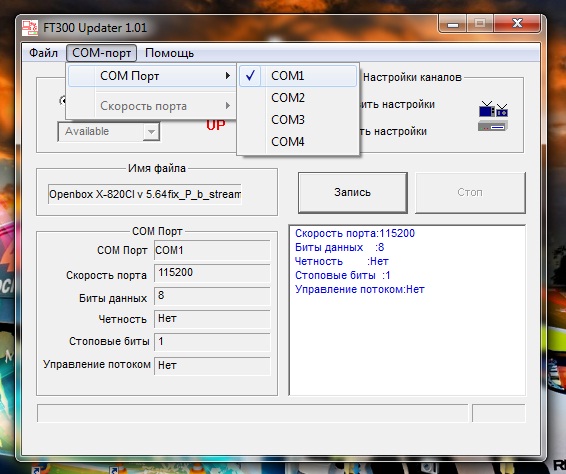Click the COM Порт field showing COM1
The image size is (566, 474).
tap(212, 250)
